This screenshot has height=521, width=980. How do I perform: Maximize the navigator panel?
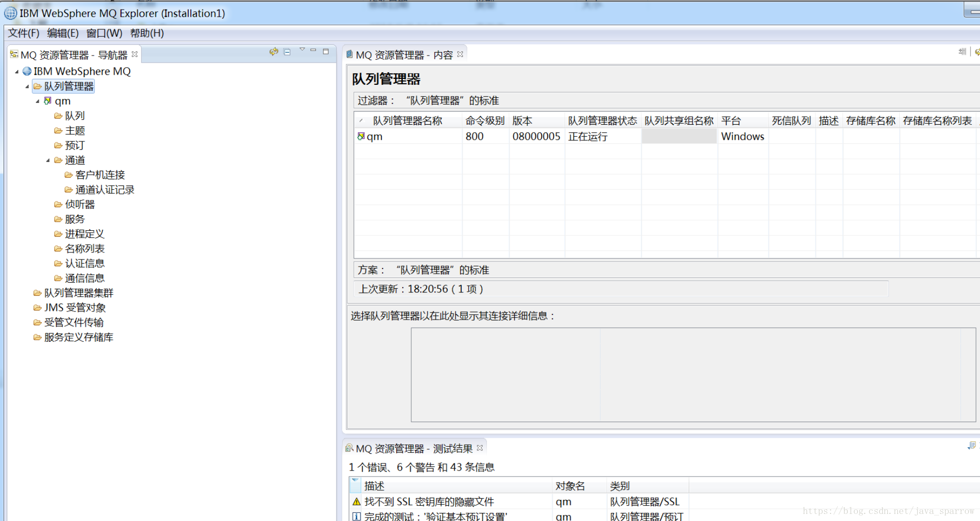pos(326,51)
